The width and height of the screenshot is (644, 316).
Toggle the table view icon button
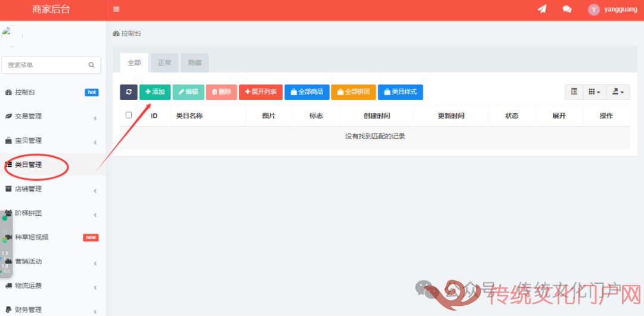[574, 92]
